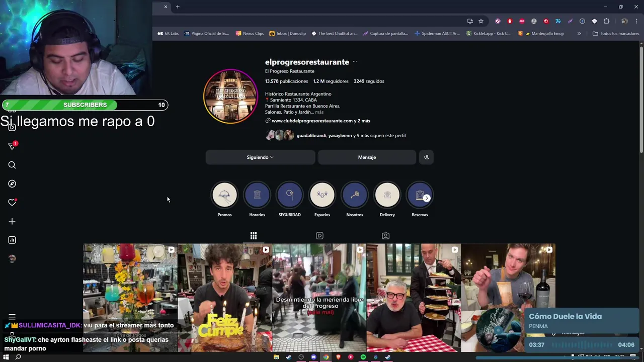This screenshot has height=362, width=644.
Task: Open profile options three-dots next to username
Action: [x=355, y=62]
